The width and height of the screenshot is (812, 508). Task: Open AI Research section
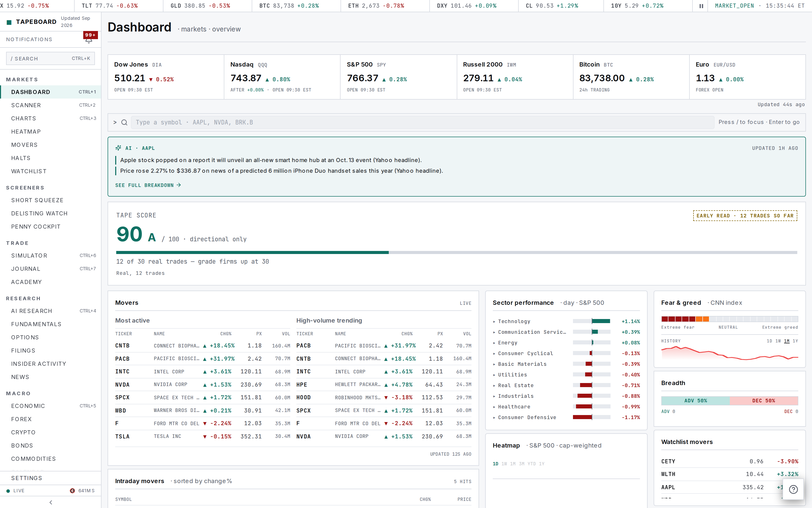51,311
